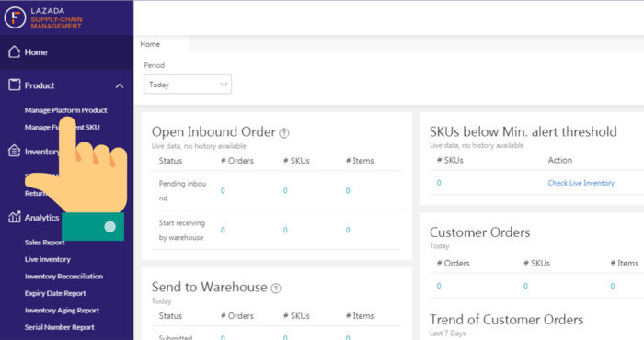644x340 pixels.
Task: Click the Product box icon
Action: point(14,85)
